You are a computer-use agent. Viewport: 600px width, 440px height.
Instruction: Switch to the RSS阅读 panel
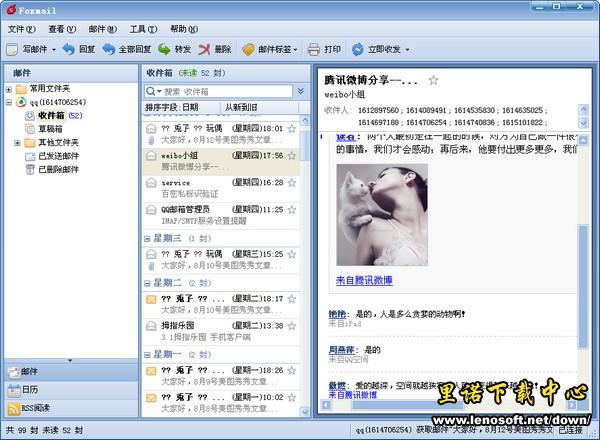(71, 408)
